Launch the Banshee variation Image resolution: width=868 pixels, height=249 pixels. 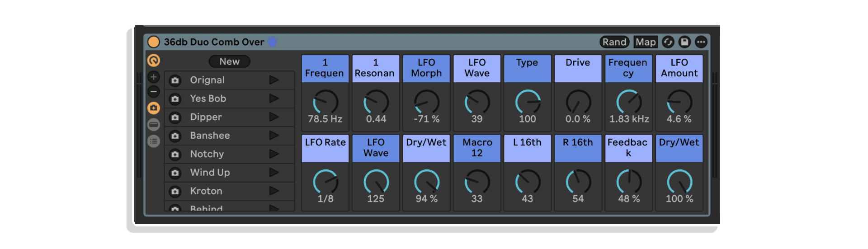tap(274, 136)
